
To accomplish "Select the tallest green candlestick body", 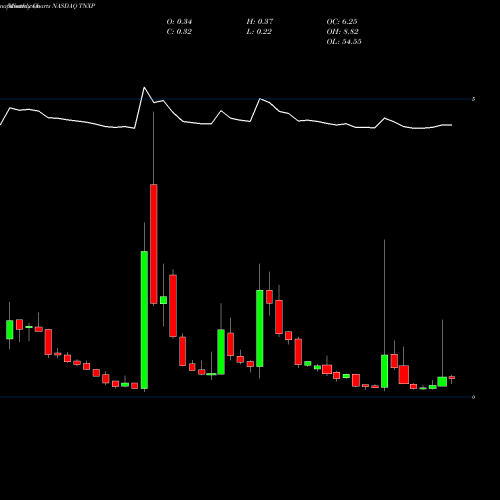I will pos(144,320).
